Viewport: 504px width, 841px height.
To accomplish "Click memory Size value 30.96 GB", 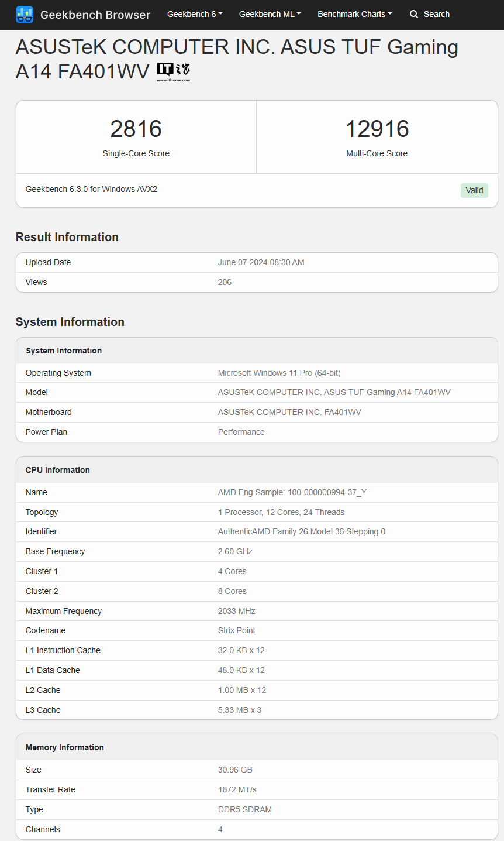I will click(236, 770).
